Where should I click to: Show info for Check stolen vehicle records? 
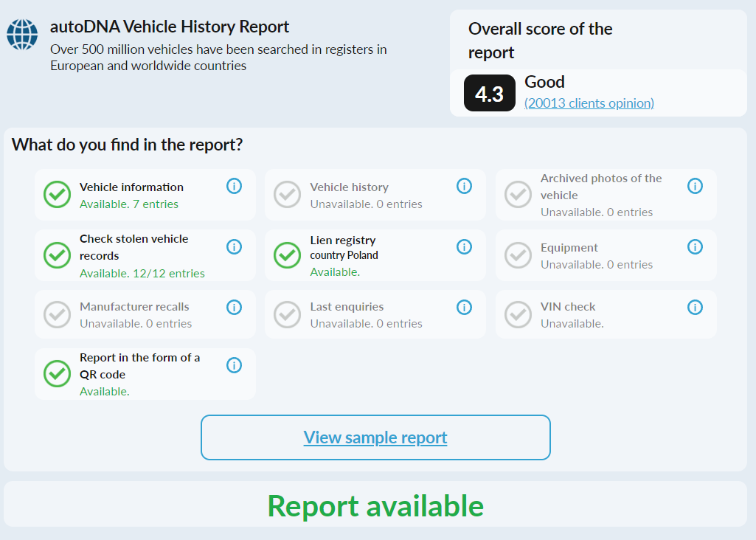[234, 247]
